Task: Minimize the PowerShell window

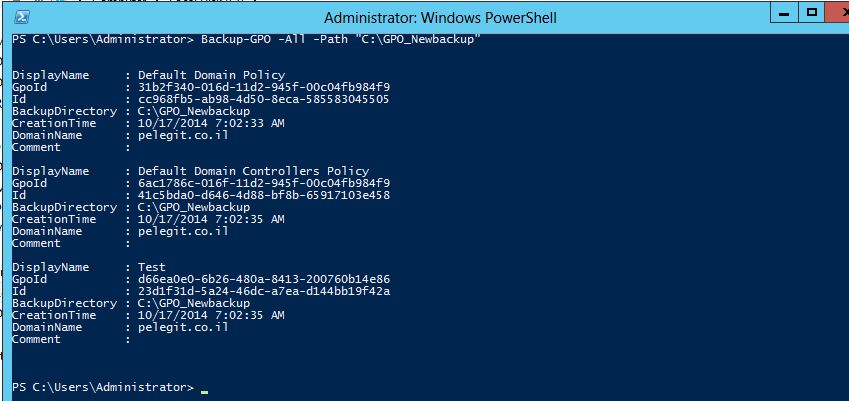Action: 784,13
